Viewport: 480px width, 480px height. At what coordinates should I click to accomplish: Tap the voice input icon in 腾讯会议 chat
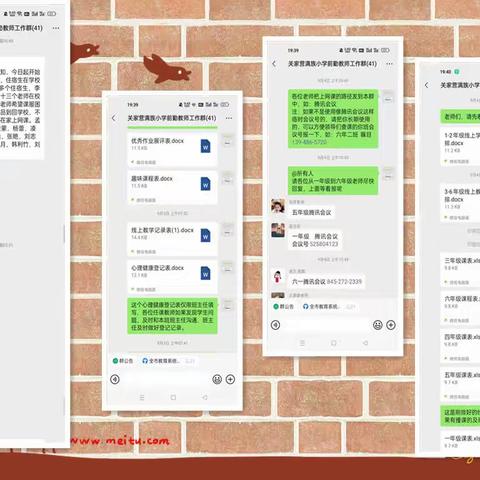tap(275, 325)
